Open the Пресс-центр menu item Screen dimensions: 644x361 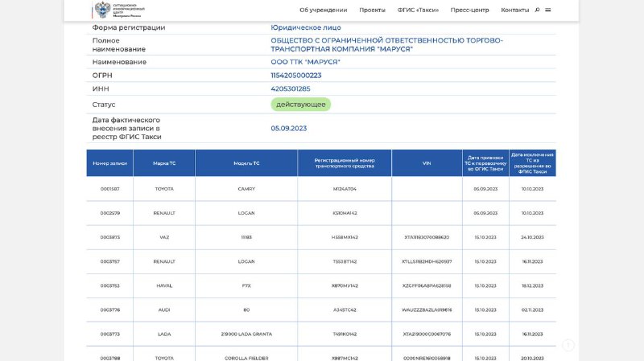(x=469, y=10)
